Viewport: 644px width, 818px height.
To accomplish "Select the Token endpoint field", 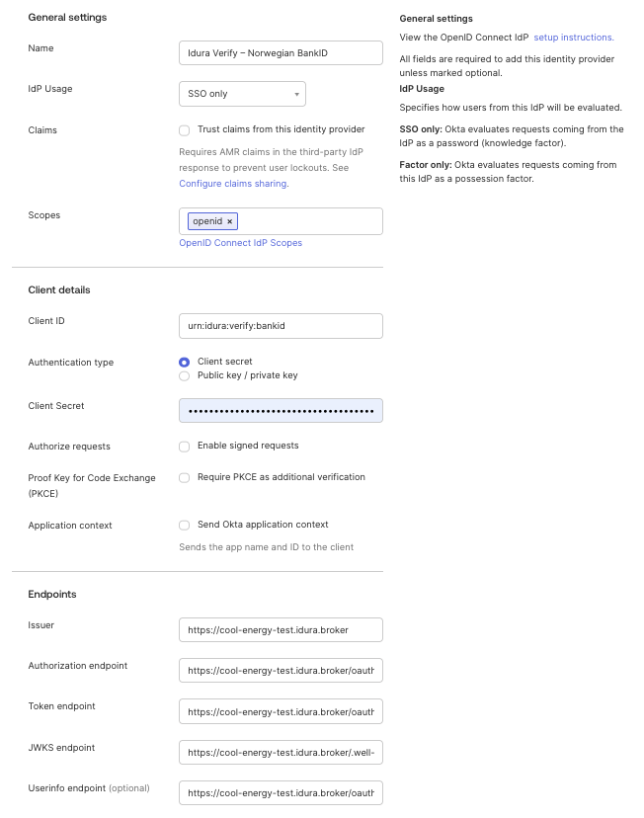I will pyautogui.click(x=280, y=711).
